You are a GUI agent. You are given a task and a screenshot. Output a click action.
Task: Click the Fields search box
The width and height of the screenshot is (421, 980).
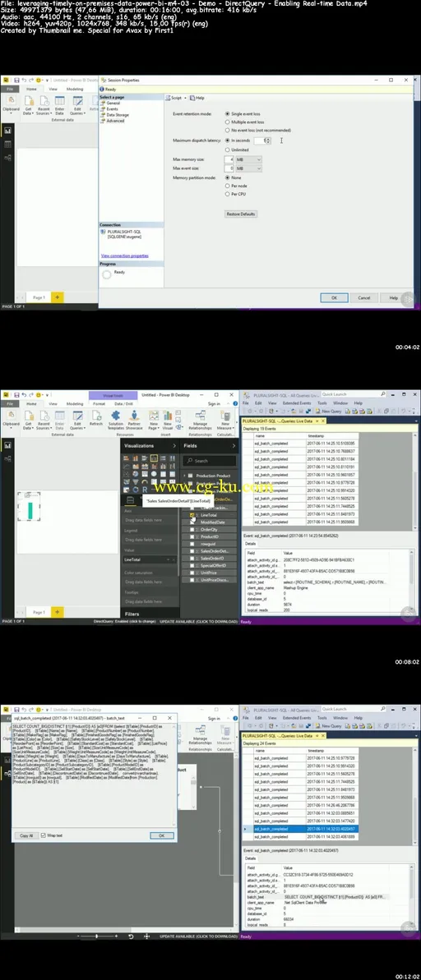click(210, 461)
